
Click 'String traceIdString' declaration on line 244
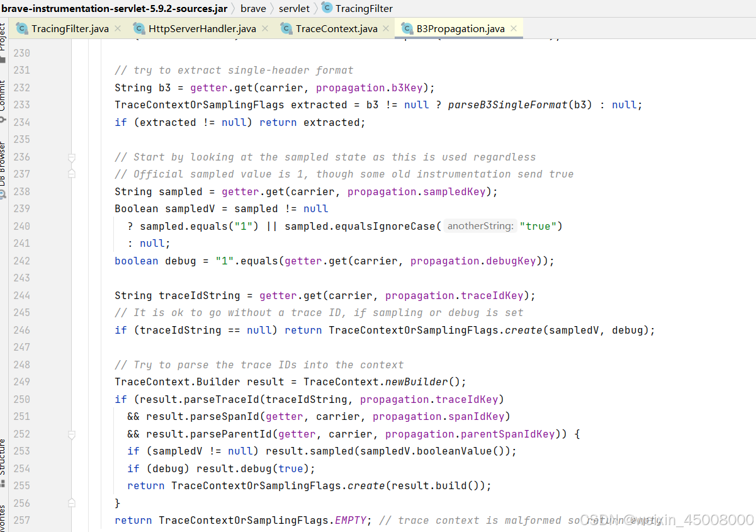click(x=177, y=295)
